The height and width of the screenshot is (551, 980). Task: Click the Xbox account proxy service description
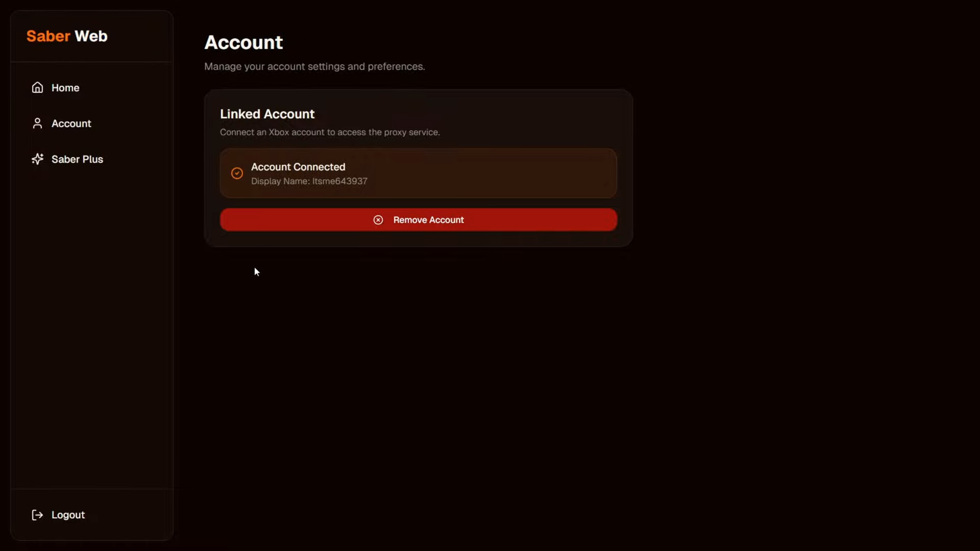tap(330, 132)
